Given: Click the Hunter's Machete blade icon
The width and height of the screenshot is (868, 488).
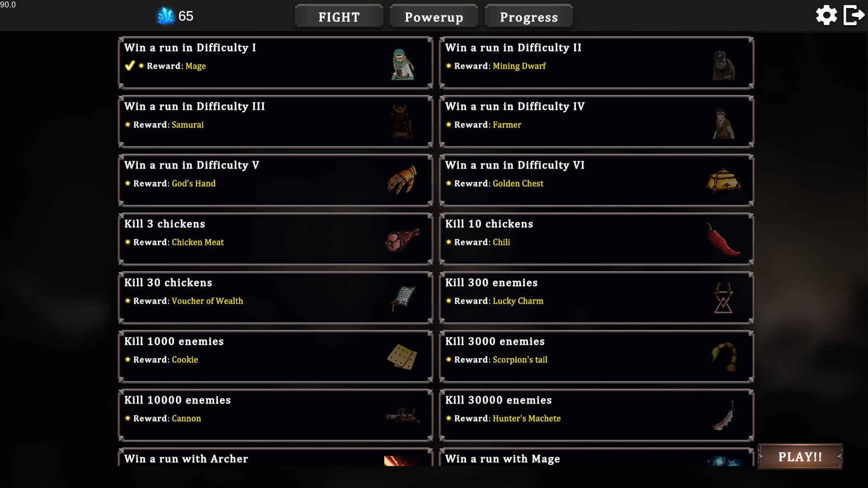Looking at the screenshot, I should click(x=723, y=415).
